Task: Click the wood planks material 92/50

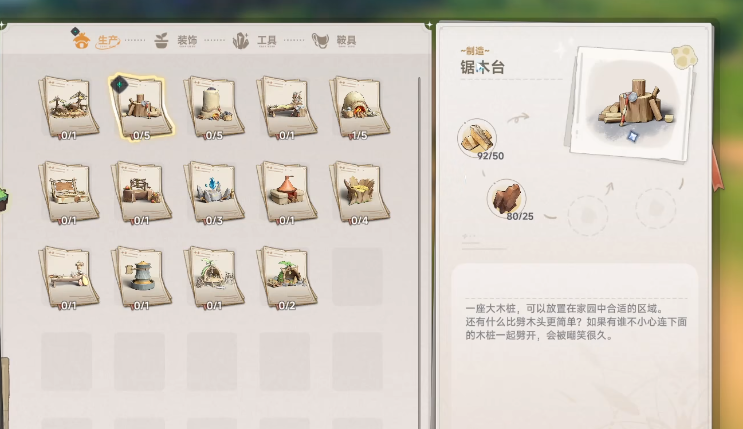Action: click(x=477, y=138)
